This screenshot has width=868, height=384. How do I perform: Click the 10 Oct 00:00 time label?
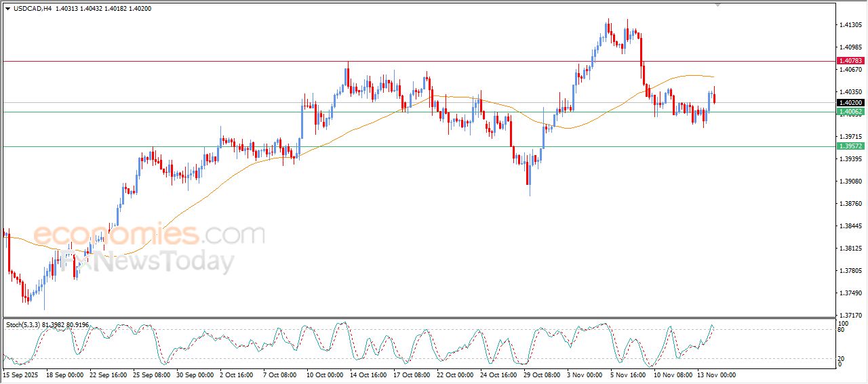tap(324, 375)
